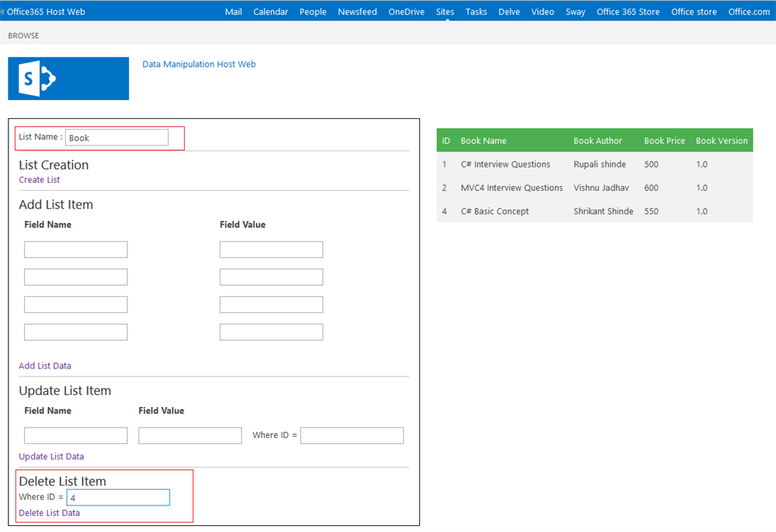Click author Rupali shinde cell

click(599, 164)
